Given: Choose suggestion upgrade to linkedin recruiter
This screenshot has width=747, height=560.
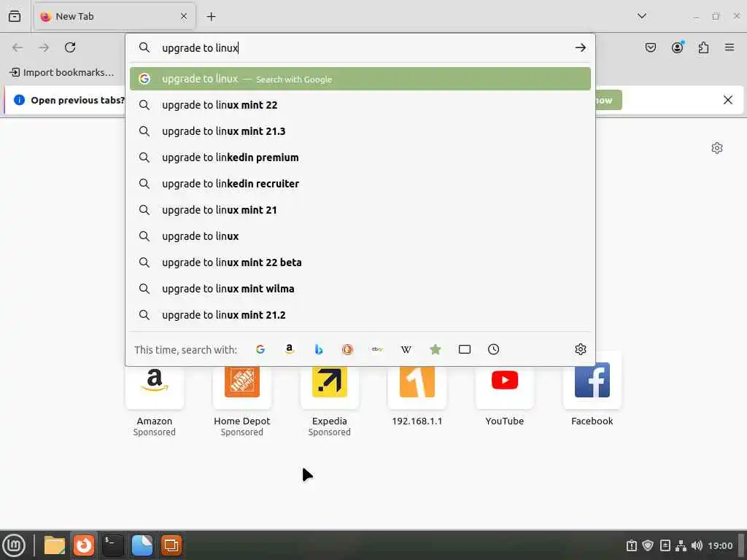Looking at the screenshot, I should tap(360, 183).
